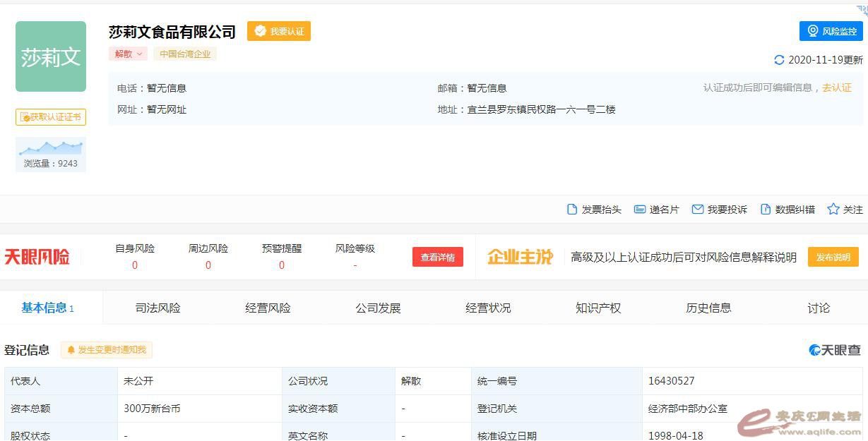
Task: Expand the 解散 status dropdown tag
Action: click(128, 54)
